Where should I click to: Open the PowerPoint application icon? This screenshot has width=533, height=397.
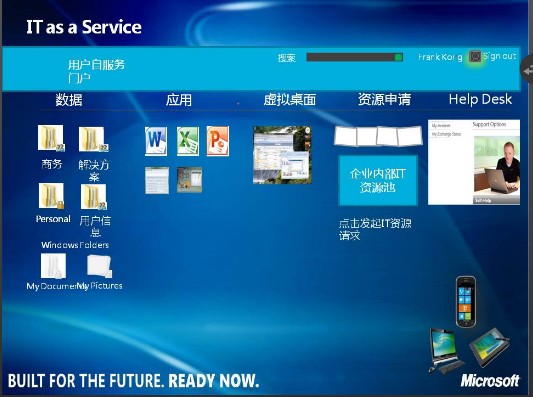218,141
